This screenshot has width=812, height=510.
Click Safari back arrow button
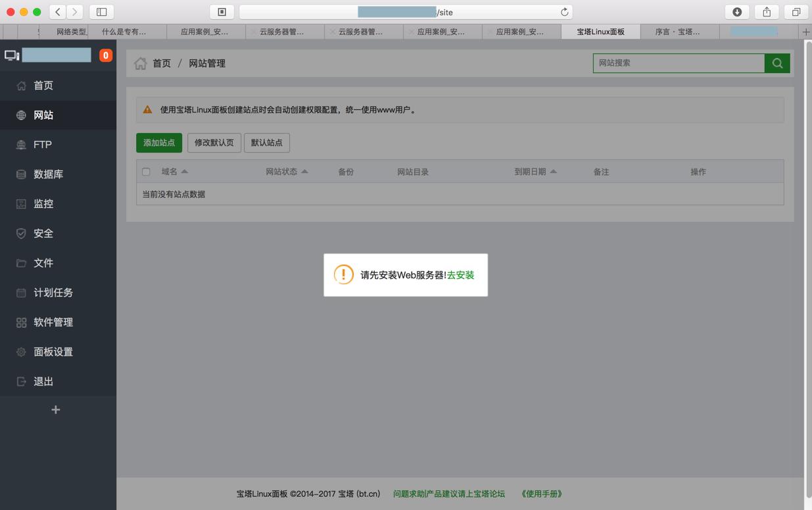coord(58,12)
